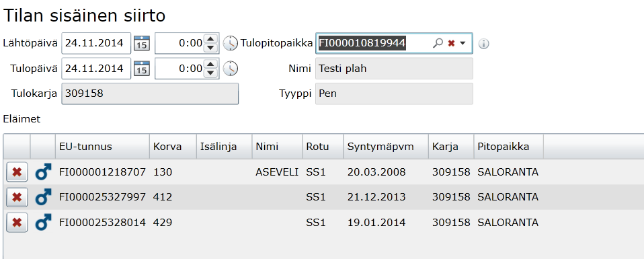Sort by Syntymäpvm column header

pyautogui.click(x=386, y=147)
